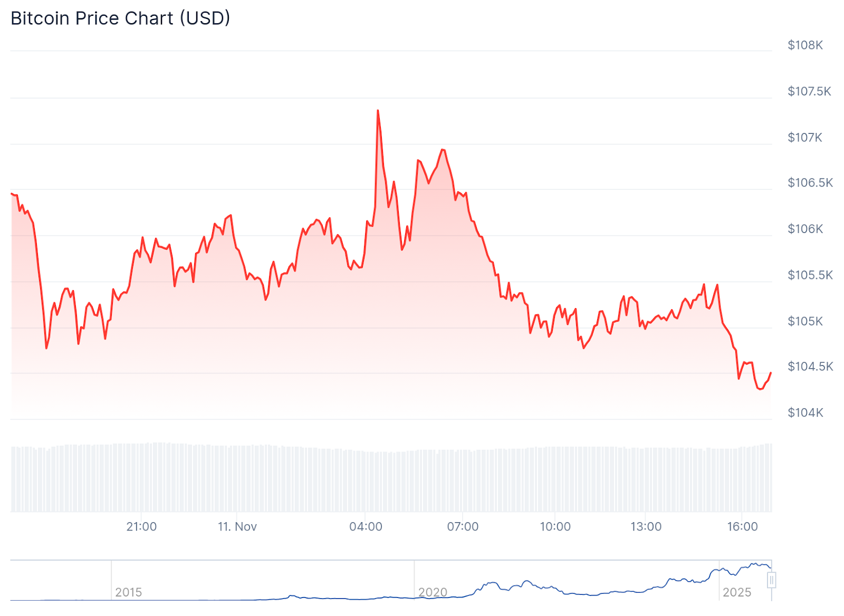Click the Bitcoin Price Chart (USD) title

pos(120,18)
